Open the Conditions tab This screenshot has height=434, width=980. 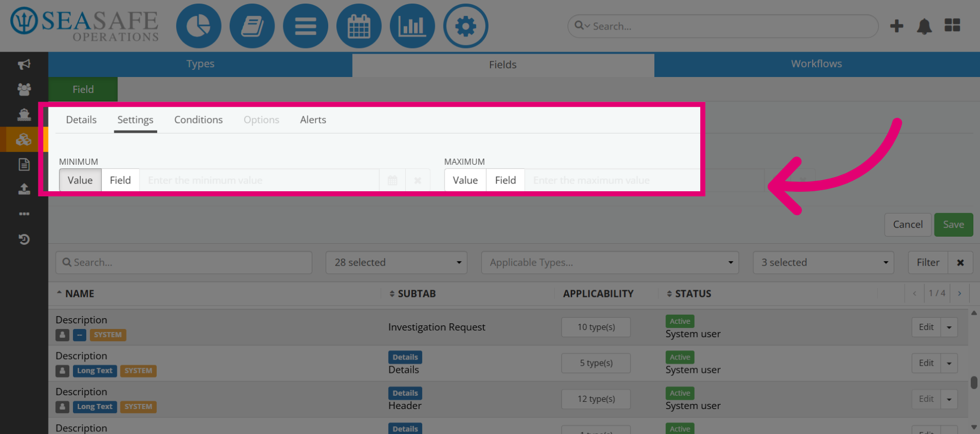click(x=199, y=120)
